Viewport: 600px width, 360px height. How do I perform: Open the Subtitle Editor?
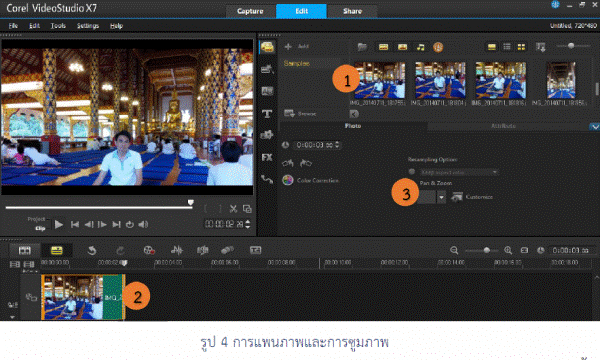tap(255, 250)
